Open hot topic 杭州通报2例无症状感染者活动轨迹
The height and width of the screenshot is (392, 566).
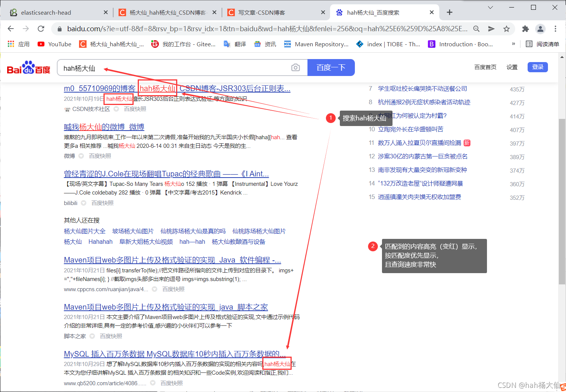[424, 102]
